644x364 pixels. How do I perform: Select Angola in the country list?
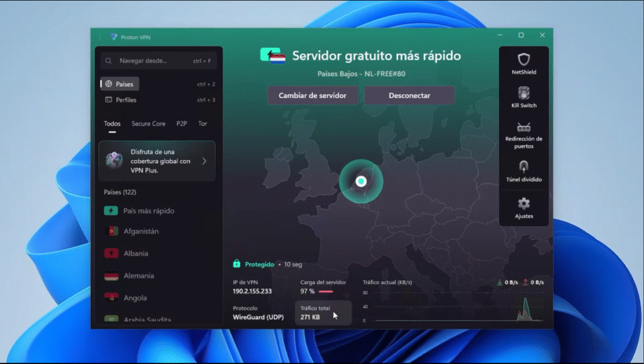[135, 298]
